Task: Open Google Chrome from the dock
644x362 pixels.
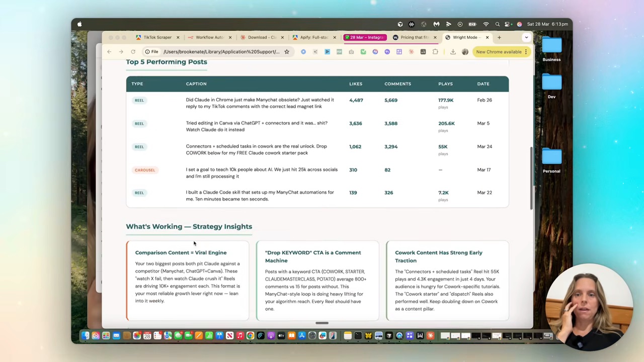Action: coord(250,336)
